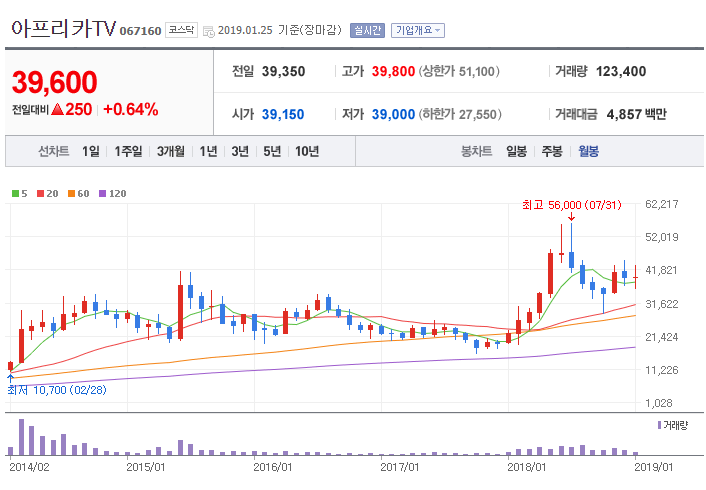This screenshot has width=706, height=490.
Task: Click the 2015/01 axis label
Action: pos(145,467)
